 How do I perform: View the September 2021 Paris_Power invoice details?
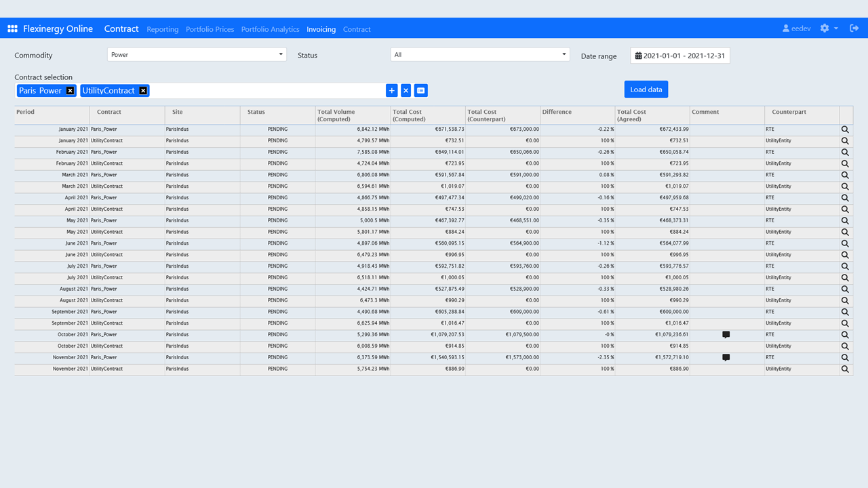point(845,312)
